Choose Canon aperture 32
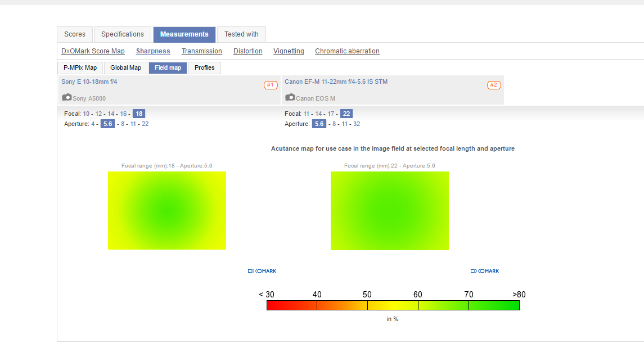Viewport: 644px width, 357px height. coord(357,124)
